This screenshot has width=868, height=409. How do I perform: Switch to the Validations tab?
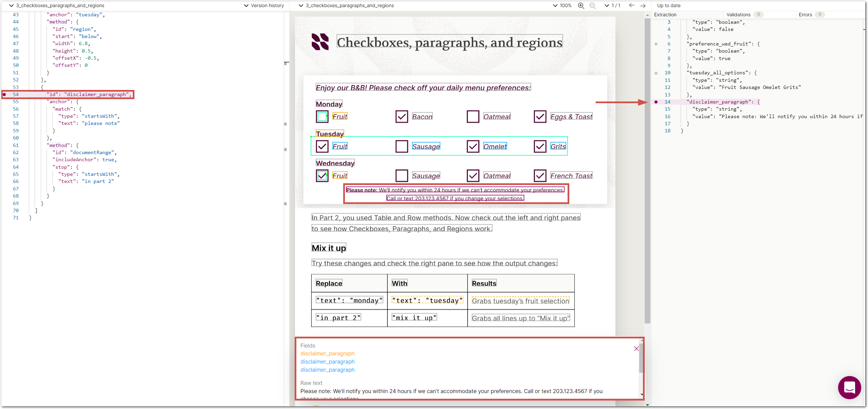pyautogui.click(x=738, y=15)
